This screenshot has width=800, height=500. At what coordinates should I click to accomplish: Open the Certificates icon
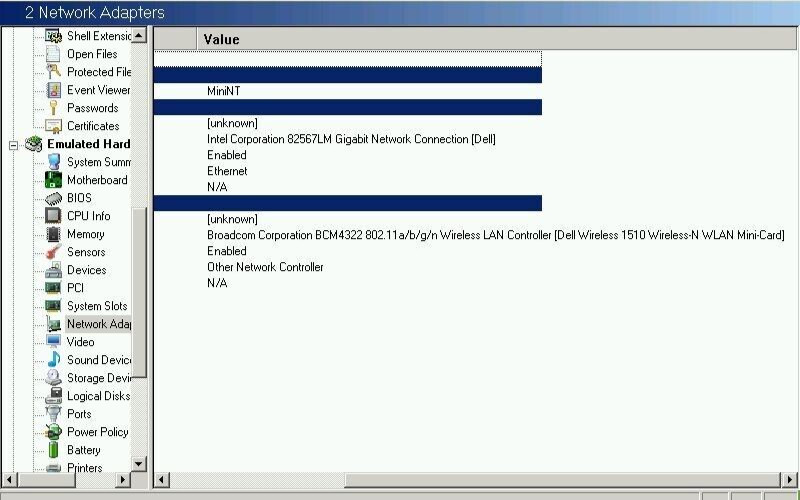[x=53, y=126]
